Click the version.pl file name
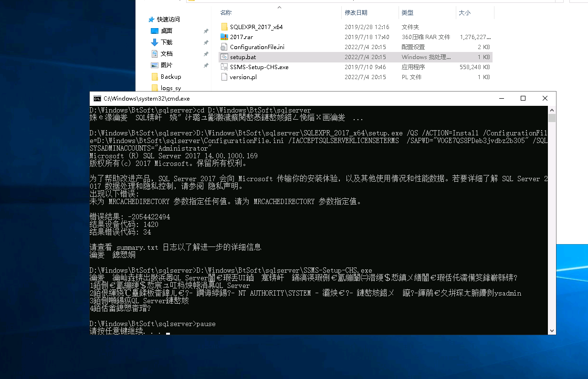588x379 pixels. point(243,77)
